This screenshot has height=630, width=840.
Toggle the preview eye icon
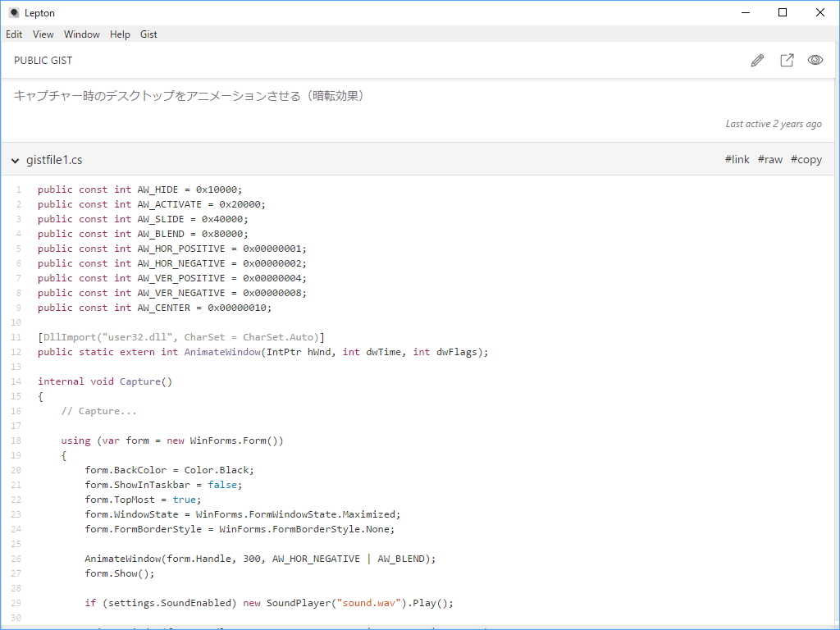(x=815, y=60)
